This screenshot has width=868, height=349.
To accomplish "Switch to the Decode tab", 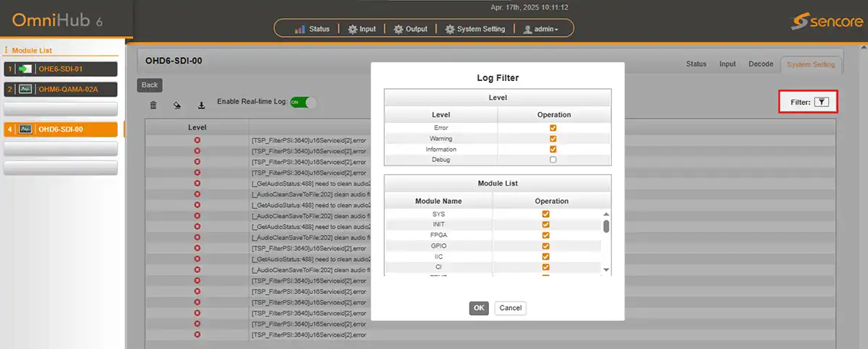I will tap(761, 64).
